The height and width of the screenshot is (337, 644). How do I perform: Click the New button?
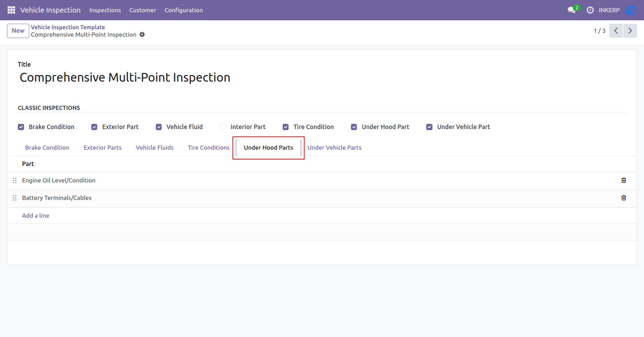click(x=18, y=31)
